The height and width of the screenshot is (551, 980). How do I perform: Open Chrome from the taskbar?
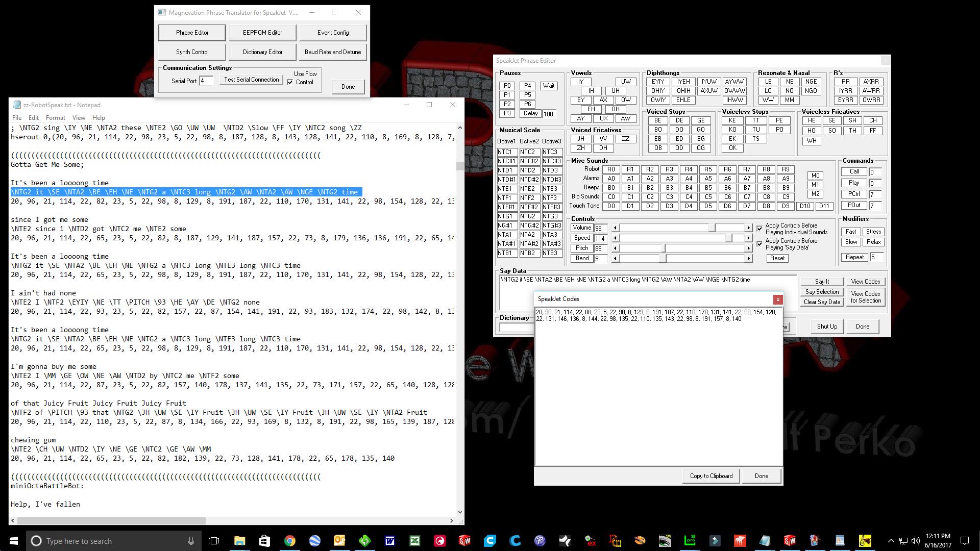pos(289,541)
